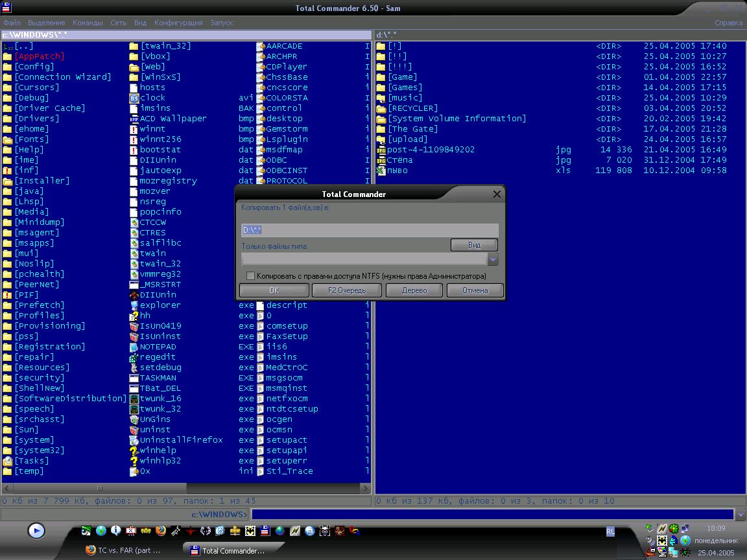Click the [music] folder icon
The width and height of the screenshot is (747, 560).
[x=381, y=98]
